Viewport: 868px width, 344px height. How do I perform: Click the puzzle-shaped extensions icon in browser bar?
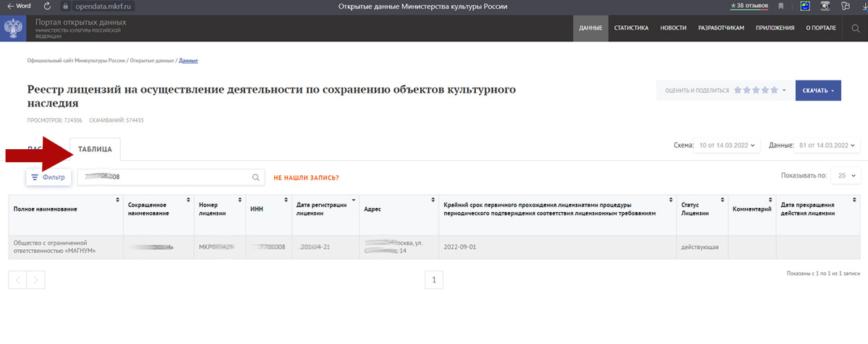click(x=845, y=6)
